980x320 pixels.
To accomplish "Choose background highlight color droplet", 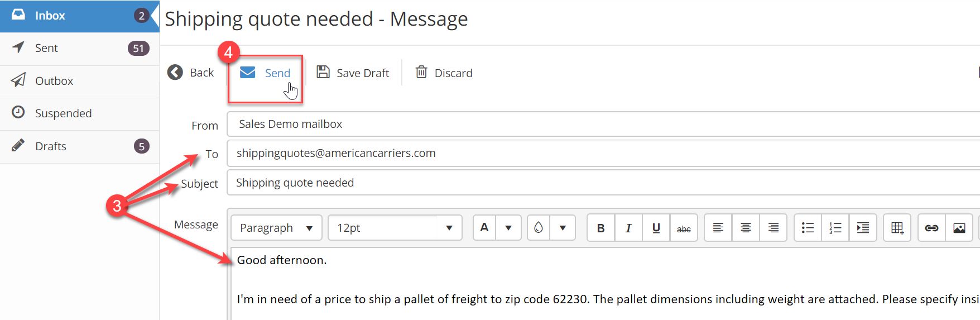I will (x=539, y=228).
